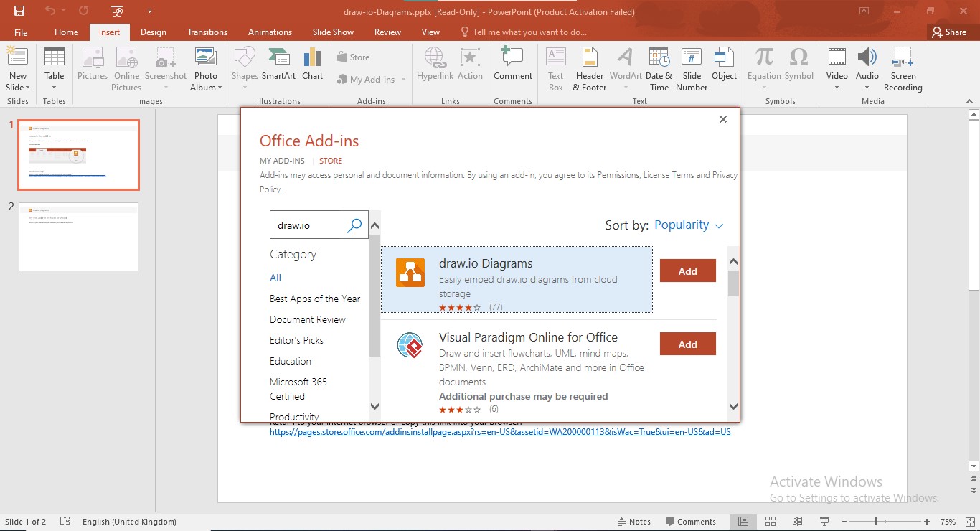
Task: Open the Store add-ins button
Action: coord(354,57)
